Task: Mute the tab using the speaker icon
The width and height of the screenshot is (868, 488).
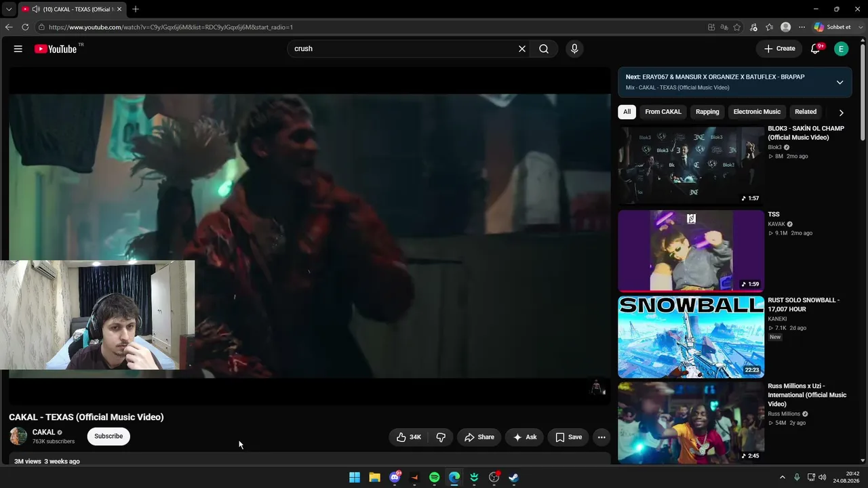Action: 36,9
